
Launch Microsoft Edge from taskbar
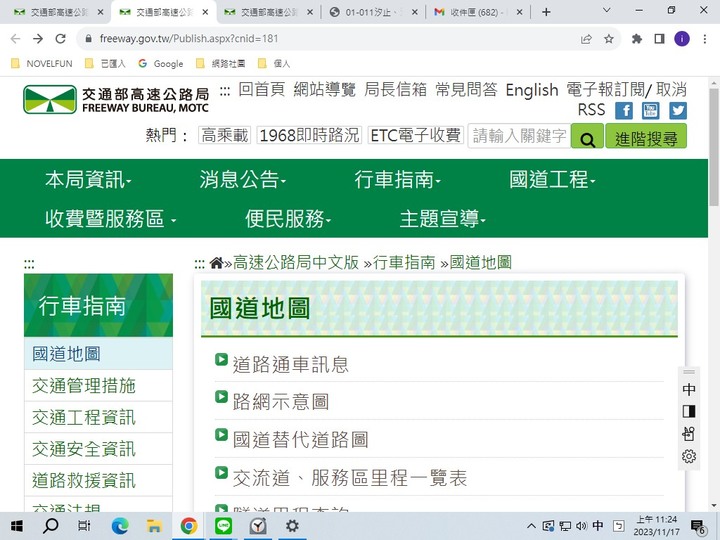[x=120, y=526]
